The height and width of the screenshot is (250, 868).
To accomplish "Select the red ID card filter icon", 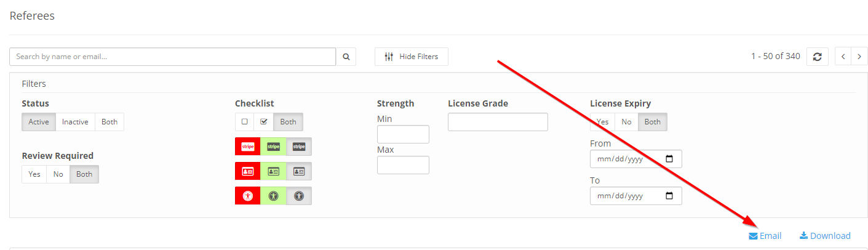I will tap(247, 171).
